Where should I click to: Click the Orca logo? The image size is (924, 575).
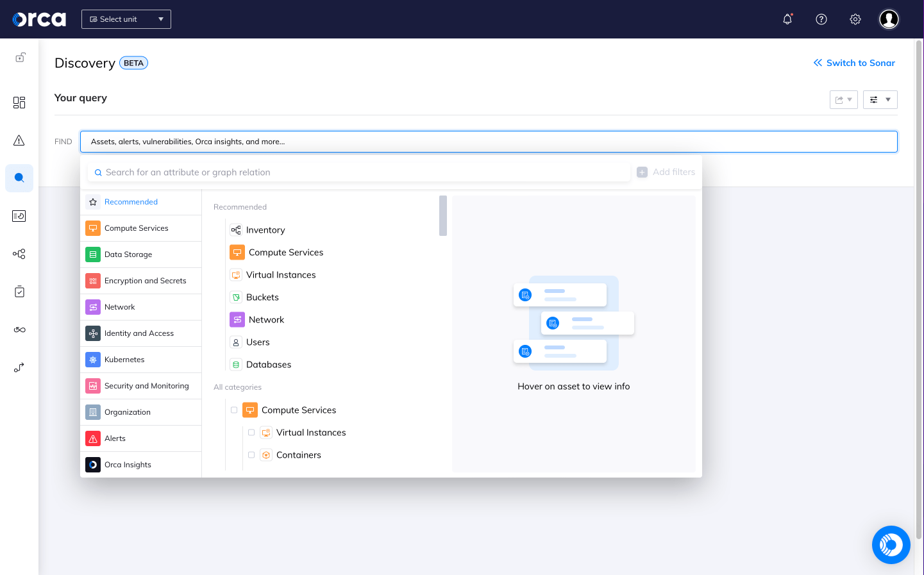(x=39, y=19)
